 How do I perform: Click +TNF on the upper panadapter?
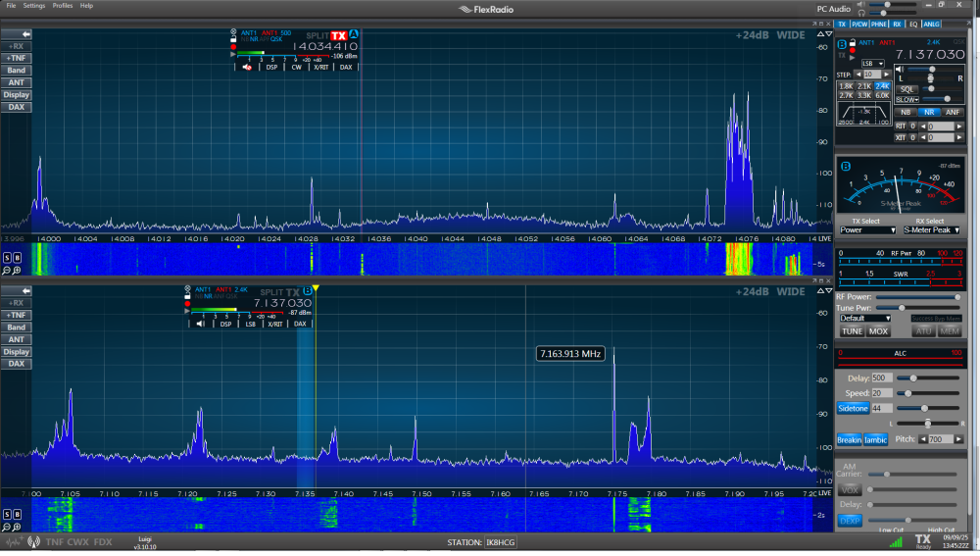(x=17, y=58)
